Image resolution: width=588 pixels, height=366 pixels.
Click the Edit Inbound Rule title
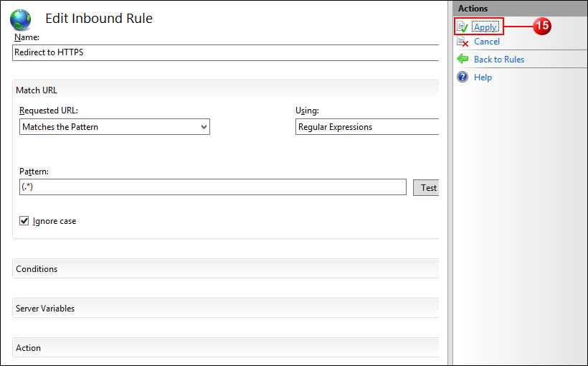pyautogui.click(x=99, y=19)
